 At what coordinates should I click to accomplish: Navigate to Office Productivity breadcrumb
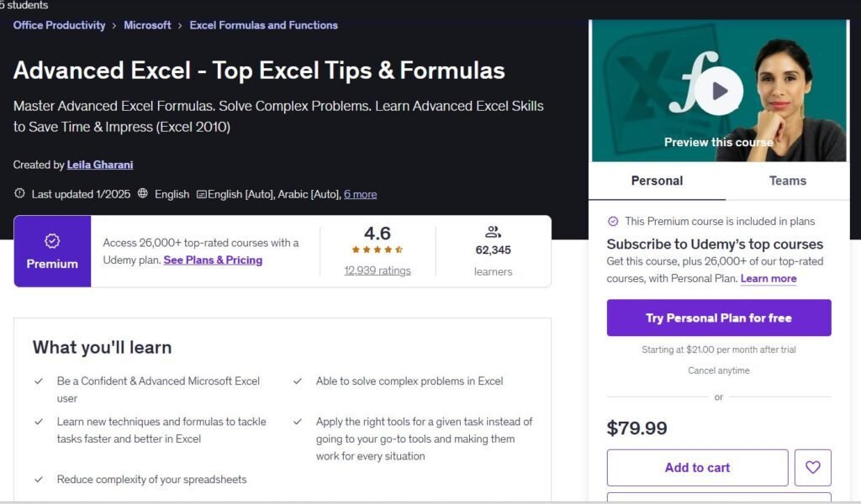coord(59,25)
